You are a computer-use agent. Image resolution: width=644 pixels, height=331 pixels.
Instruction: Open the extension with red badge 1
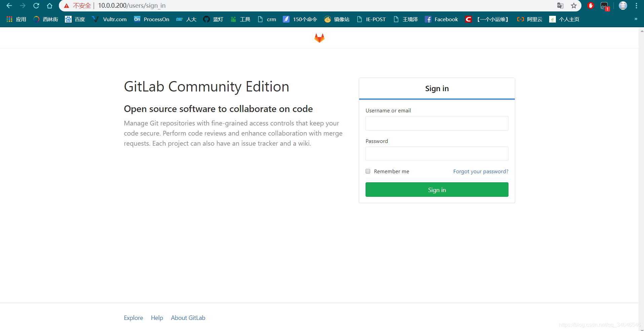tap(605, 6)
